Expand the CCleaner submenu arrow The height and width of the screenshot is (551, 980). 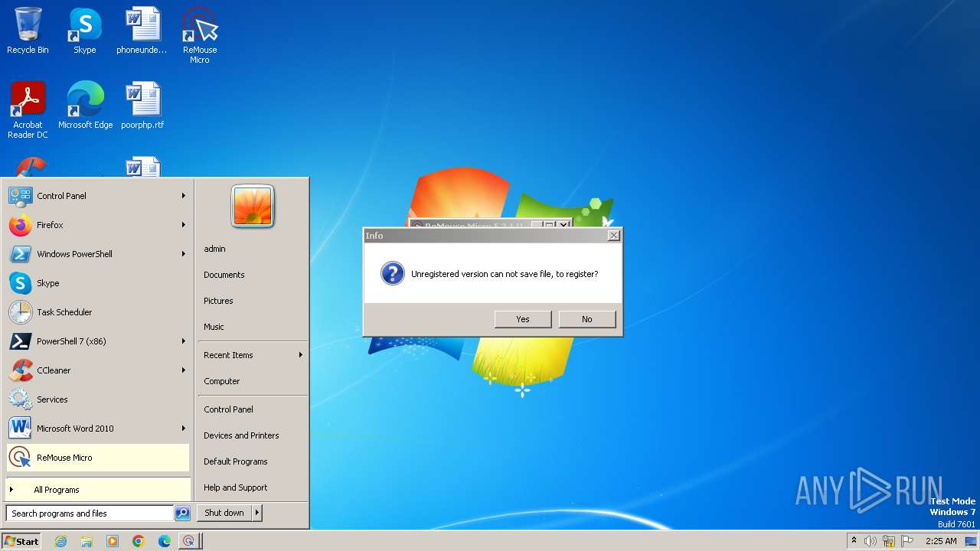click(x=184, y=370)
